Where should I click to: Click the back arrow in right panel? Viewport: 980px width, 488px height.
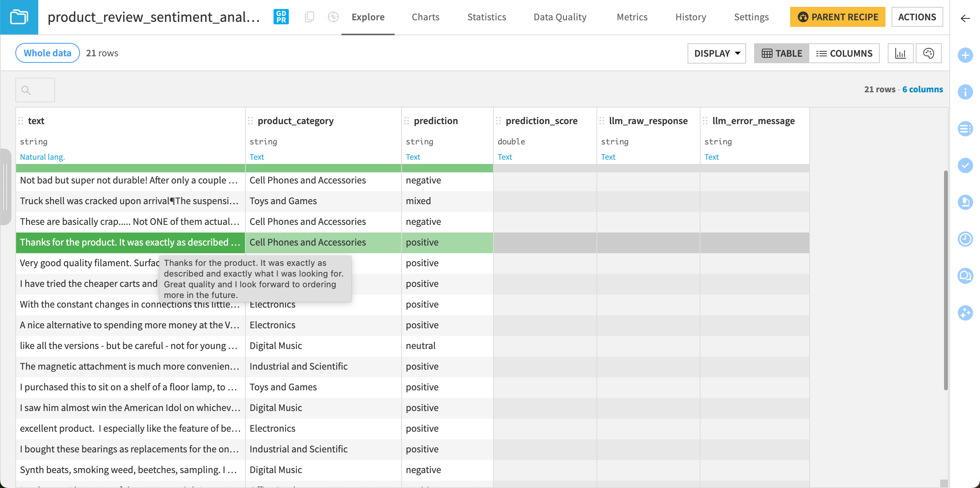(x=965, y=18)
